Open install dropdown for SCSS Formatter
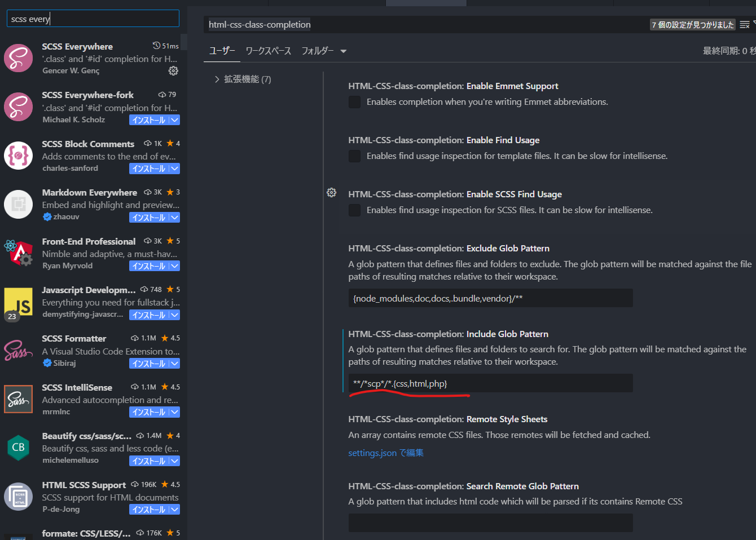The height and width of the screenshot is (540, 756). tap(175, 364)
